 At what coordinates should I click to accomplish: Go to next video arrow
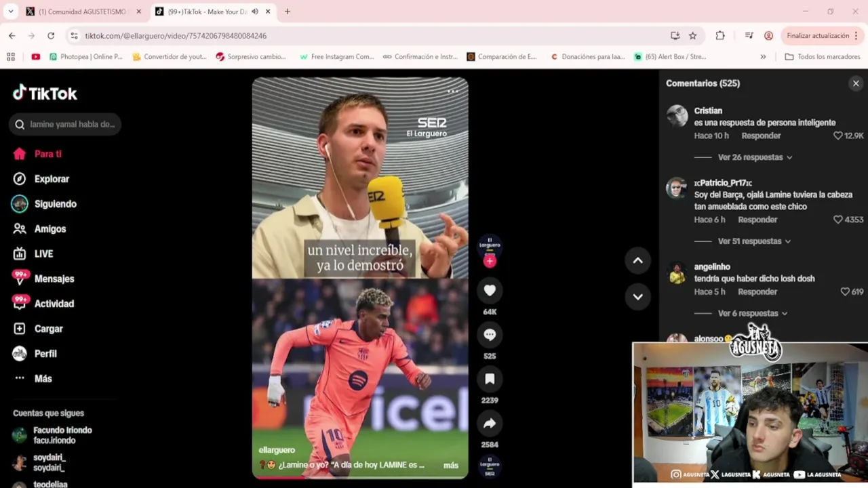click(637, 296)
